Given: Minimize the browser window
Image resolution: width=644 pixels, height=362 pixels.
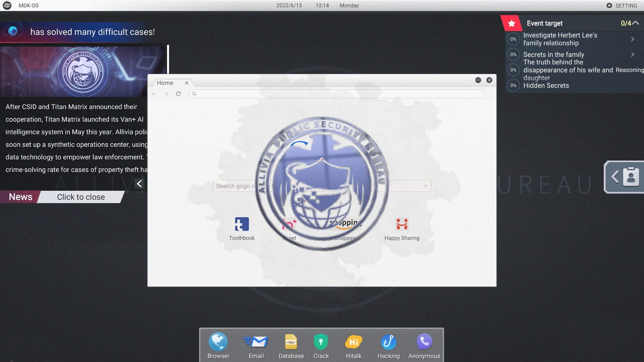Looking at the screenshot, I should (478, 80).
